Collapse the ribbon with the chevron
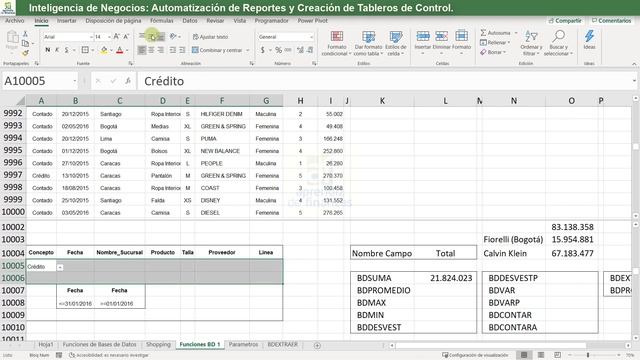The image size is (640, 360). (x=634, y=64)
